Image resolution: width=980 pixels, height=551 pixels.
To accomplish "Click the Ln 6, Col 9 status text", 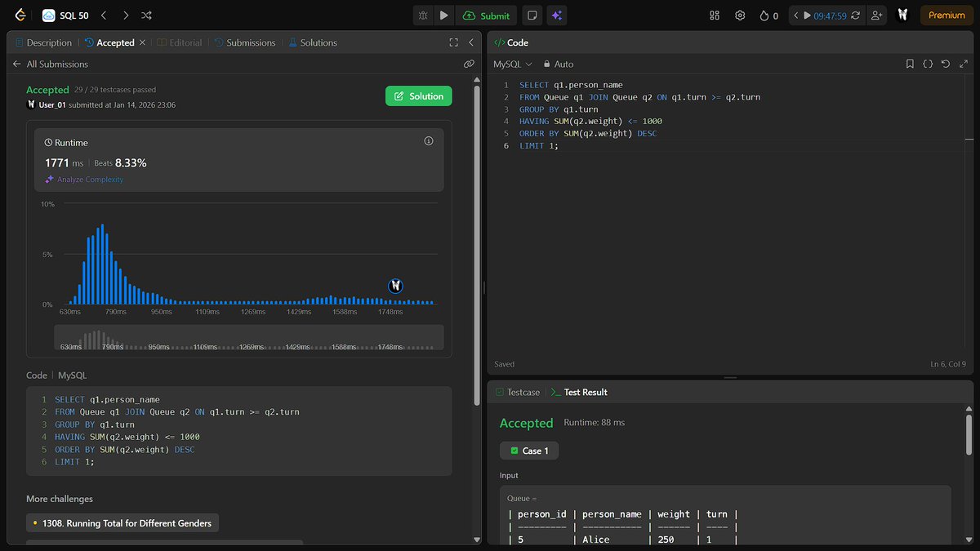I will click(947, 364).
